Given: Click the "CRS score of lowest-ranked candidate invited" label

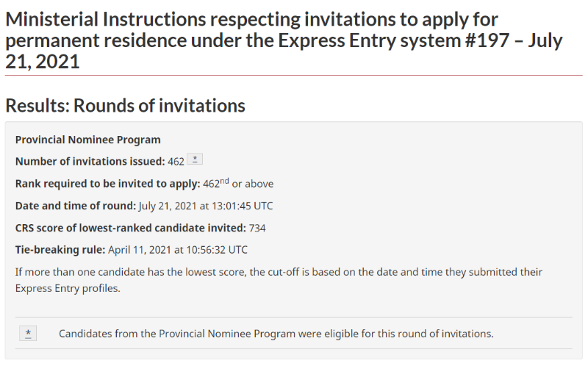Looking at the screenshot, I should click(131, 228).
